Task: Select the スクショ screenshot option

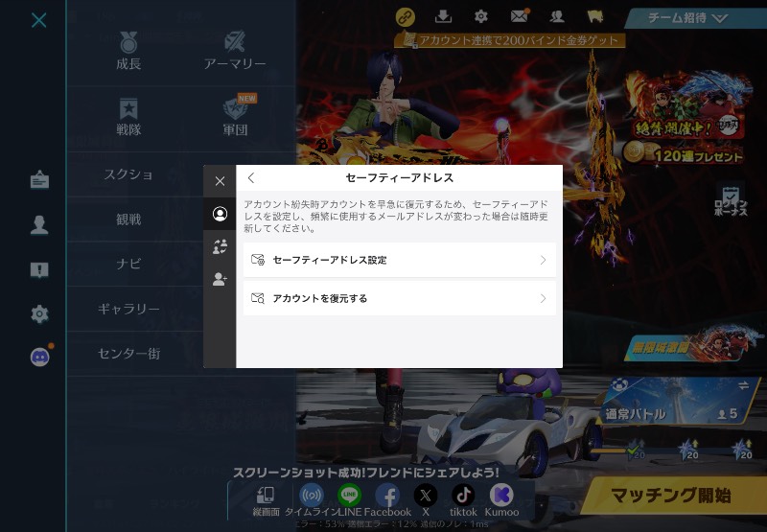Action: click(x=128, y=174)
